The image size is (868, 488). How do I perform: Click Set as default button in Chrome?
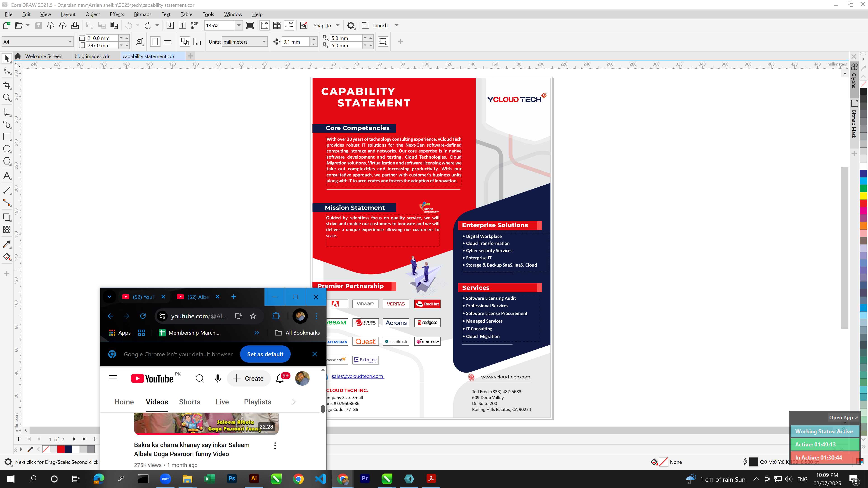pyautogui.click(x=265, y=354)
